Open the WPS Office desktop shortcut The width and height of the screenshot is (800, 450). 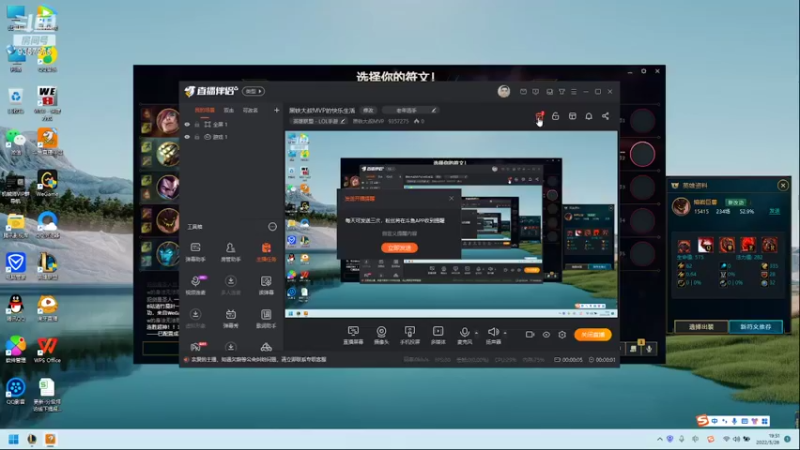[x=47, y=349]
